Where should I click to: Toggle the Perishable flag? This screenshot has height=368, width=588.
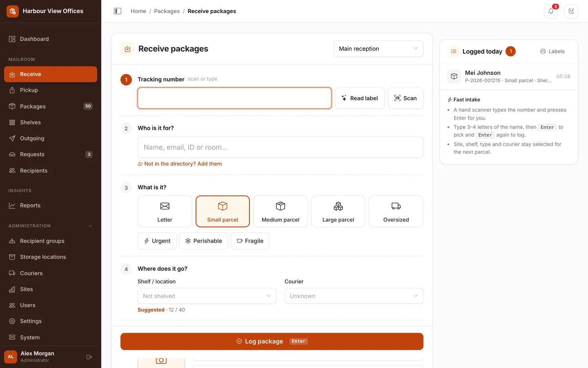[204, 241]
